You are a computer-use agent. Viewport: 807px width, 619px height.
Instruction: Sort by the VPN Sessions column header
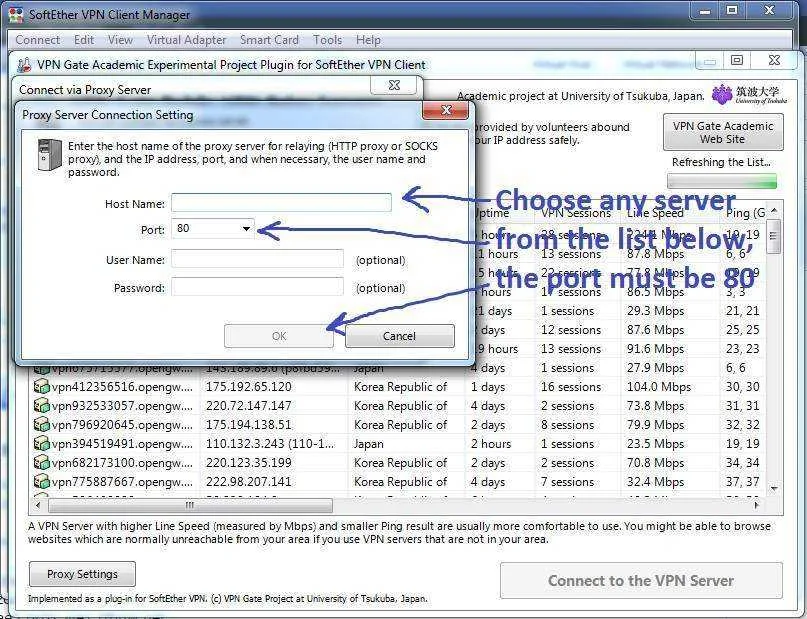576,213
